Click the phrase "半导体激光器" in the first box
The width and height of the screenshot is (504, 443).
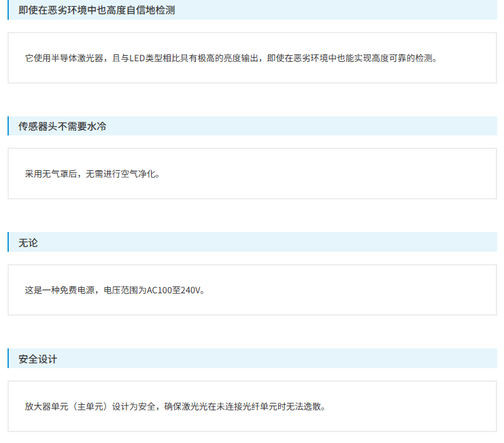(77, 59)
